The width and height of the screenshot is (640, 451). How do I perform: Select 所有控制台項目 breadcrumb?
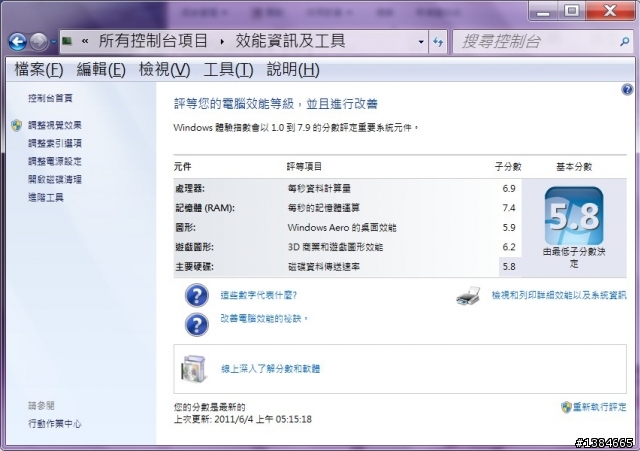[153, 41]
